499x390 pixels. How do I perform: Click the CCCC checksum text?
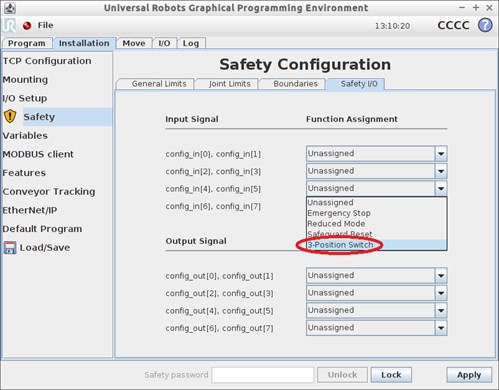pos(453,25)
